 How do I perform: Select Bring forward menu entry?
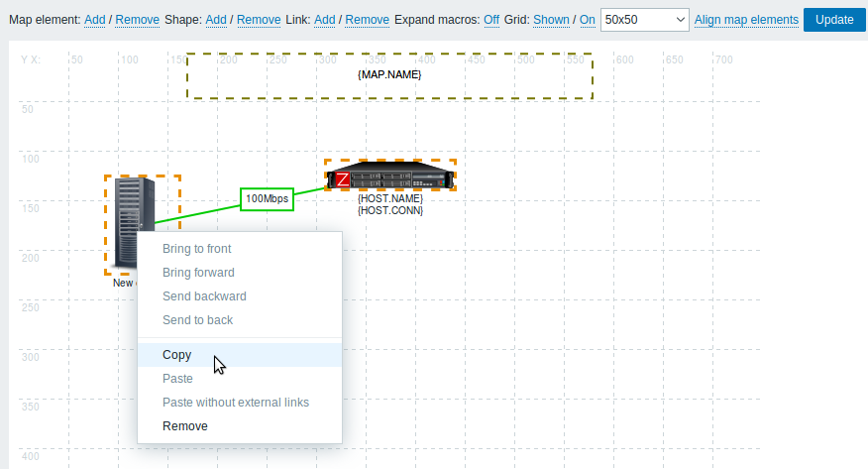240,273
